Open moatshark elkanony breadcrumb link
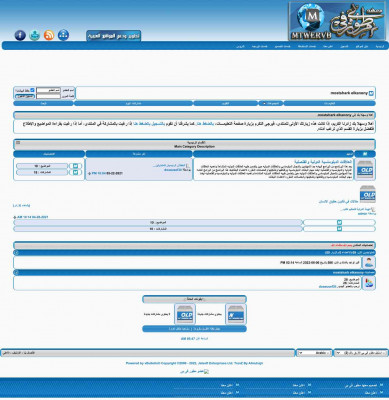Image resolution: width=389 pixels, height=400 pixels. pos(349,93)
